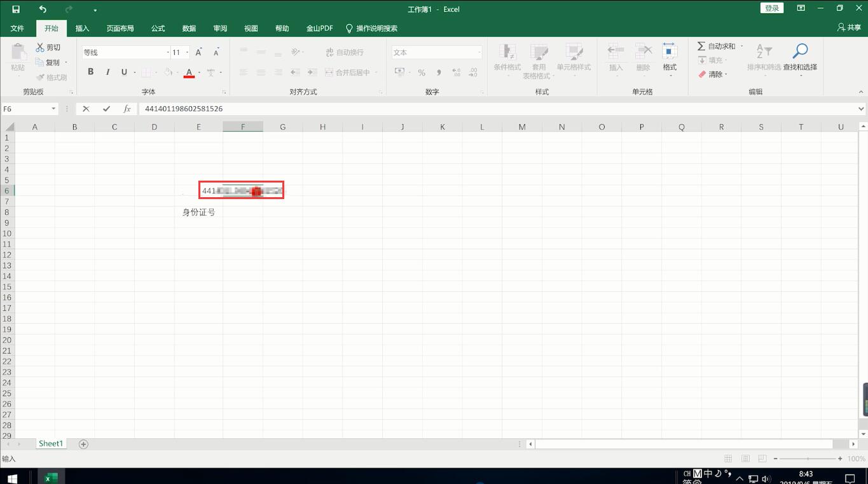Click the 共享 share button
868x484 pixels.
point(849,27)
